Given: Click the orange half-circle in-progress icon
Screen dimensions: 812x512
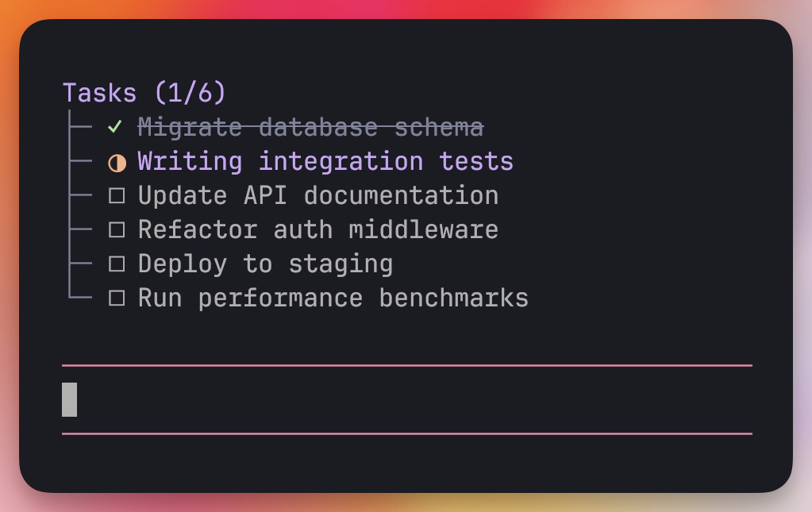Looking at the screenshot, I should (x=117, y=163).
